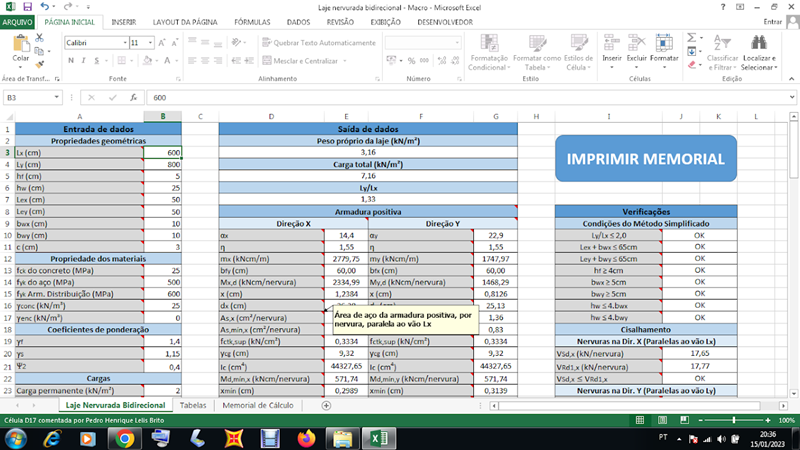Click the Colar paste icon
Screen dimensions: 800x450
tap(21, 43)
